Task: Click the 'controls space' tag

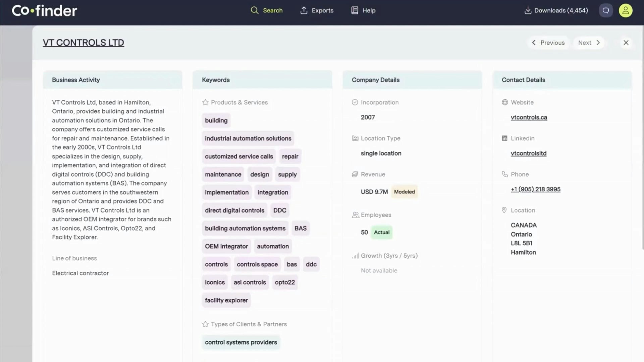Action: point(257,264)
